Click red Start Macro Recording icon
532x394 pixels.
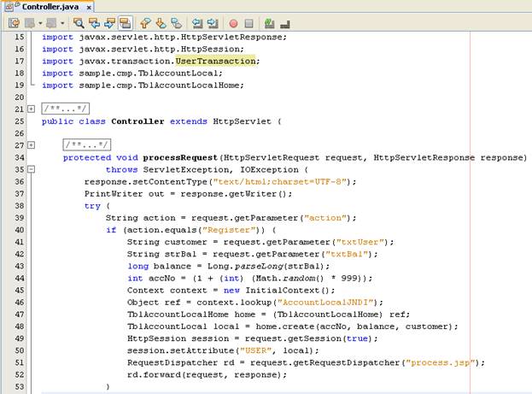click(x=233, y=23)
